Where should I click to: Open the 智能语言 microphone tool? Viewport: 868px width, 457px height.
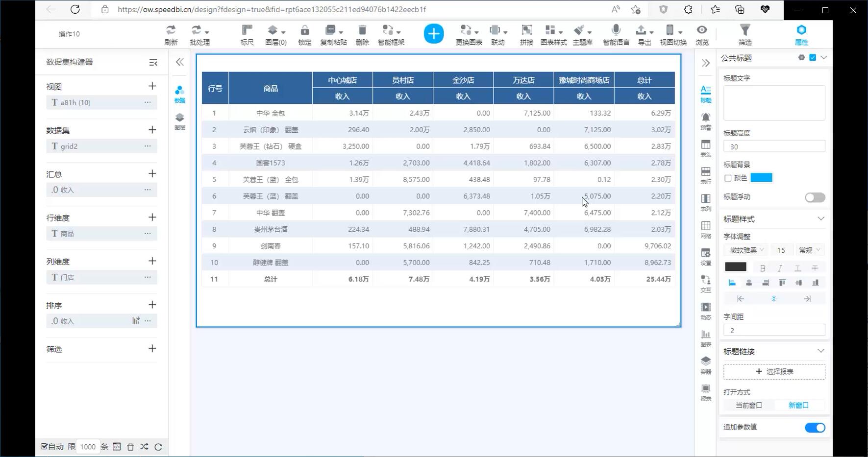[x=616, y=30]
